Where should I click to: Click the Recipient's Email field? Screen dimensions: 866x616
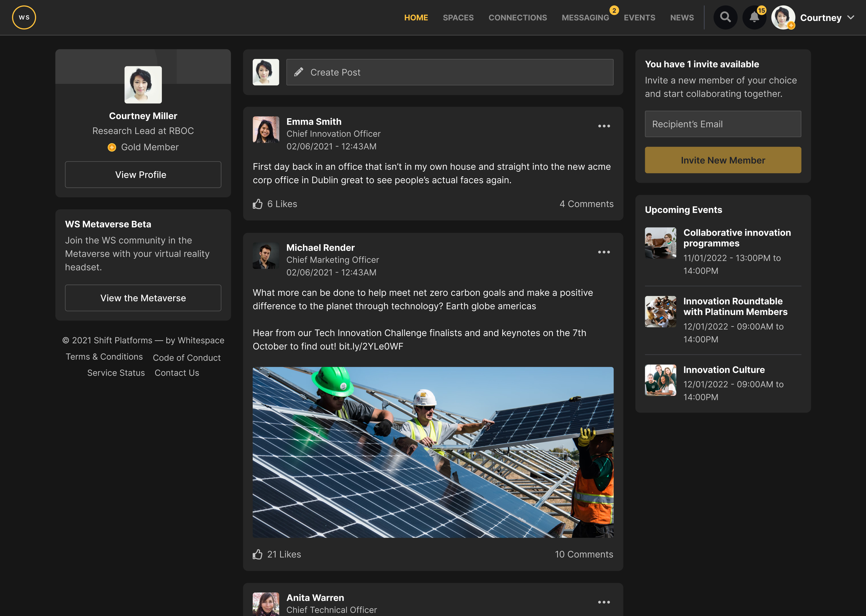point(723,124)
